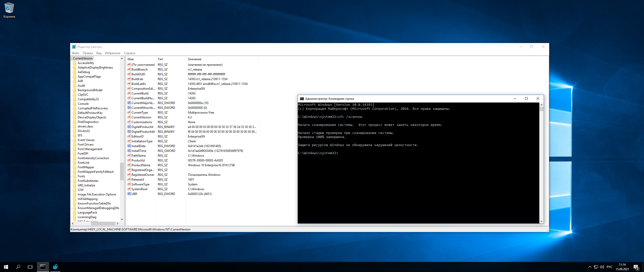This screenshot has width=644, height=272.
Task: Show hidden system tray icons
Action: [590, 267]
